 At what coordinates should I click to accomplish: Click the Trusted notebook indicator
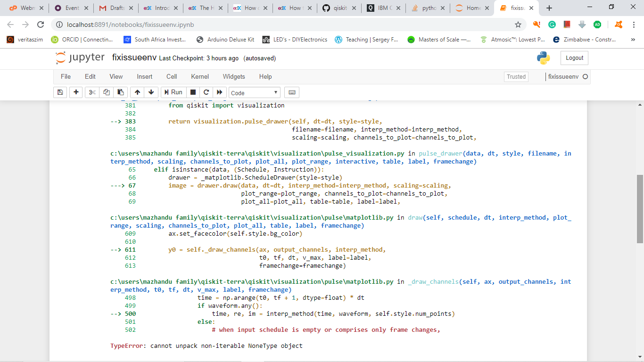coord(516,77)
